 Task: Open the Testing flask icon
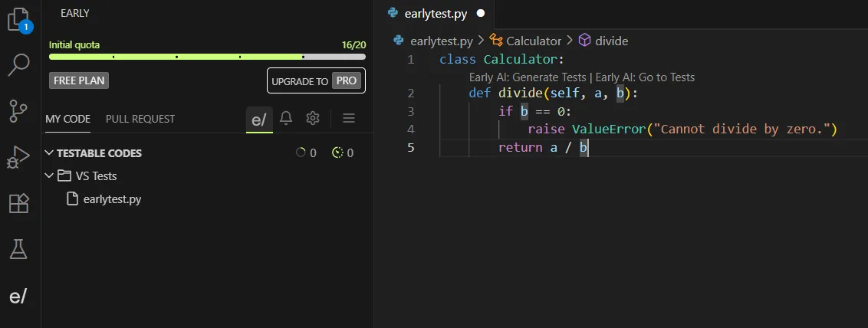tap(18, 249)
